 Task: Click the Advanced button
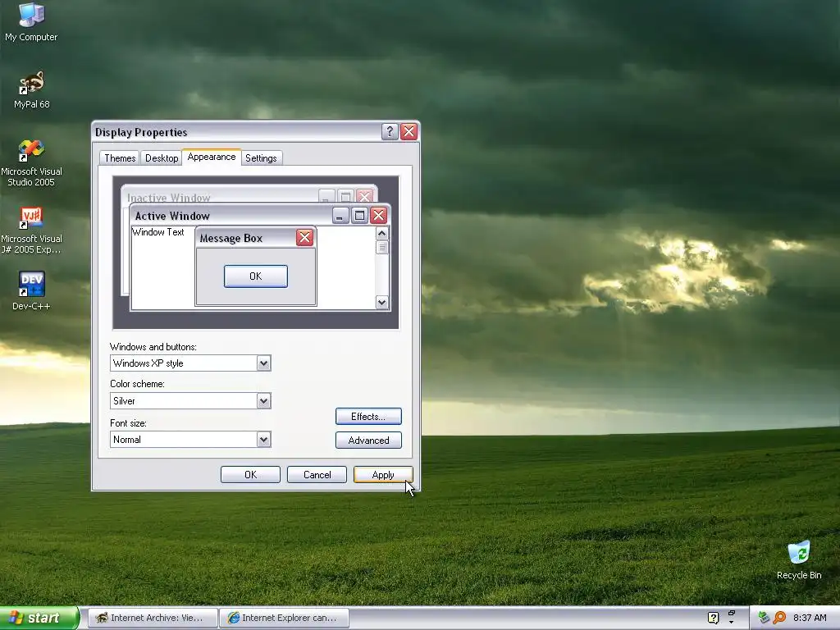pos(368,441)
